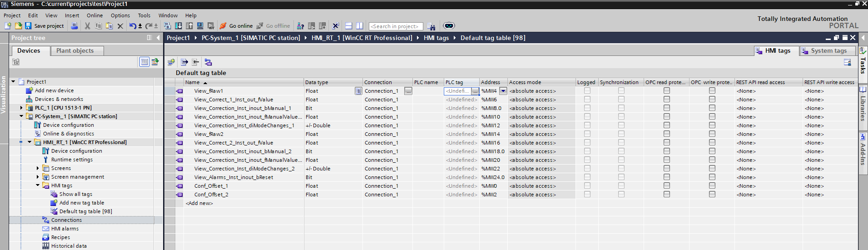Toggle OPC write protection checkbox for View_Correct_2_Inst_out_fValue
This screenshot has width=868, height=250.
click(x=712, y=143)
